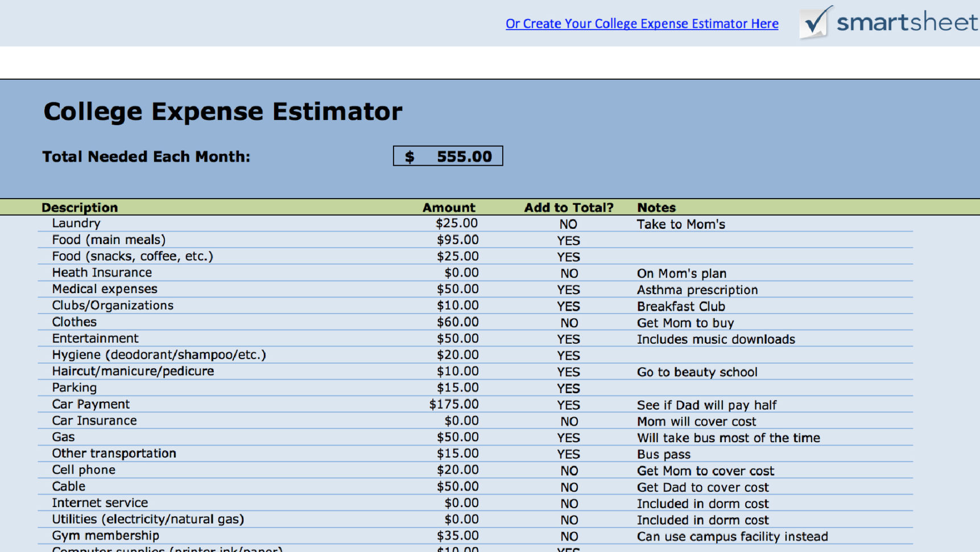Select the Internet service description cell
This screenshot has height=552, width=980.
[100, 502]
